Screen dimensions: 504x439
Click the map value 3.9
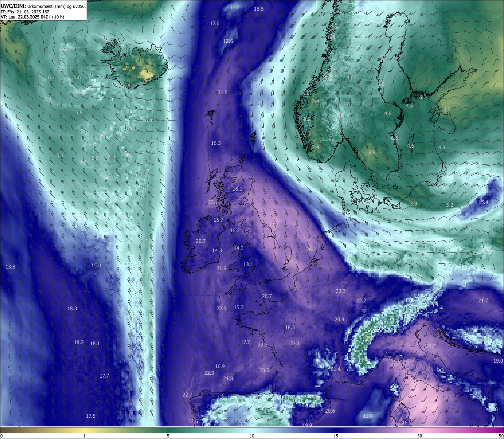413,204
